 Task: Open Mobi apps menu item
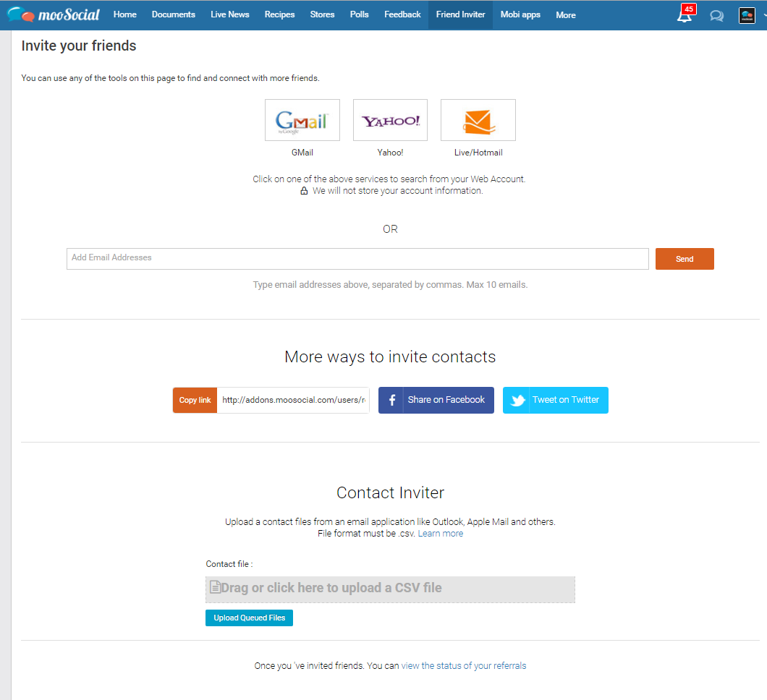(520, 14)
